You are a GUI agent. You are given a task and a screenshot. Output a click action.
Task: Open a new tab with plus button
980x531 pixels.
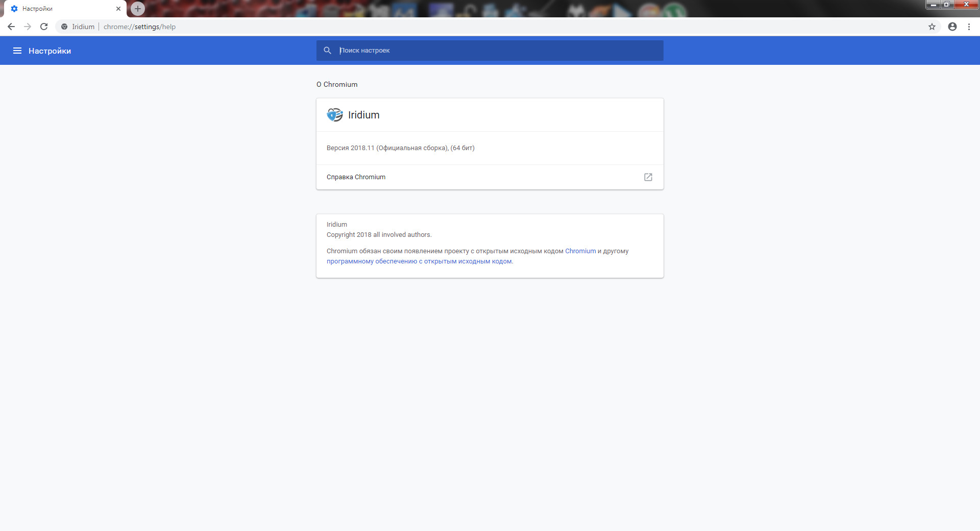[138, 9]
